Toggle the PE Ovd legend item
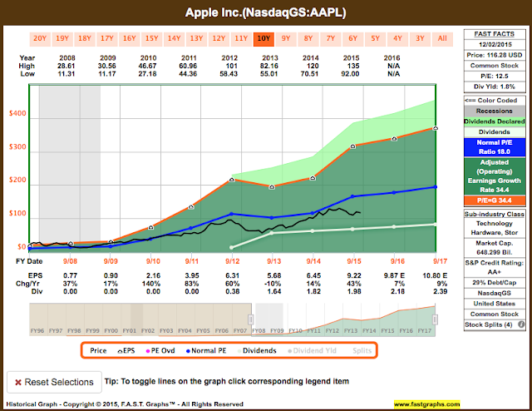Screen dimensions: 532x411 (x=160, y=350)
